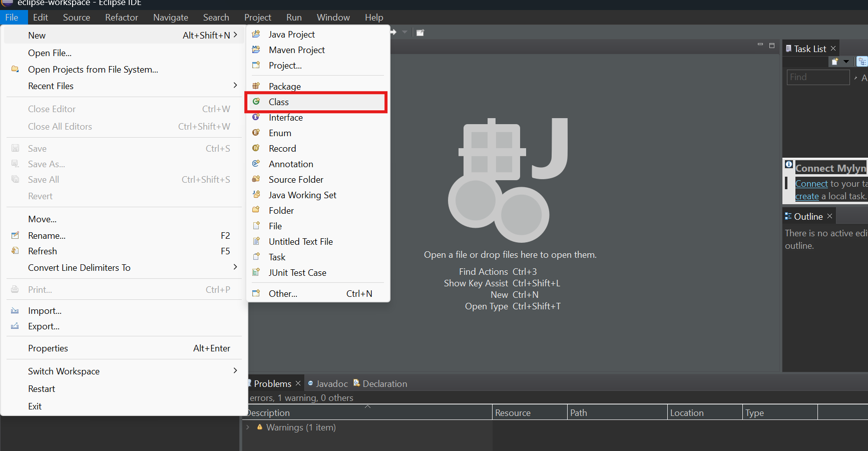
Task: Click the Type column header
Action: point(780,412)
